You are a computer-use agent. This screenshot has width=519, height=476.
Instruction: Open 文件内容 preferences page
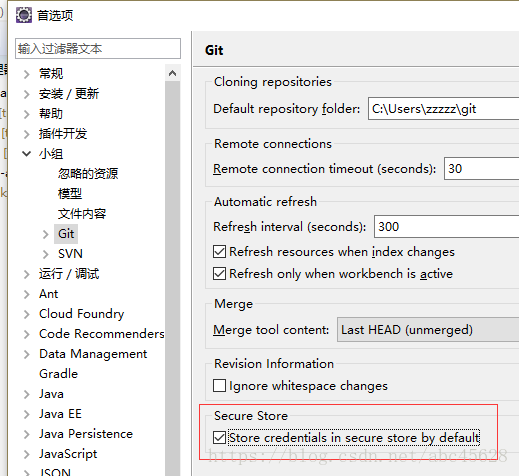[x=82, y=214]
